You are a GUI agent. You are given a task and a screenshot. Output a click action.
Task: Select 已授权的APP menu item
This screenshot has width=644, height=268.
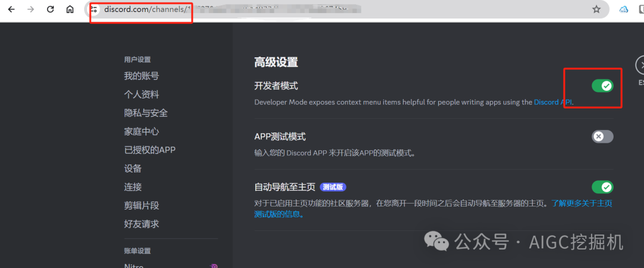150,150
